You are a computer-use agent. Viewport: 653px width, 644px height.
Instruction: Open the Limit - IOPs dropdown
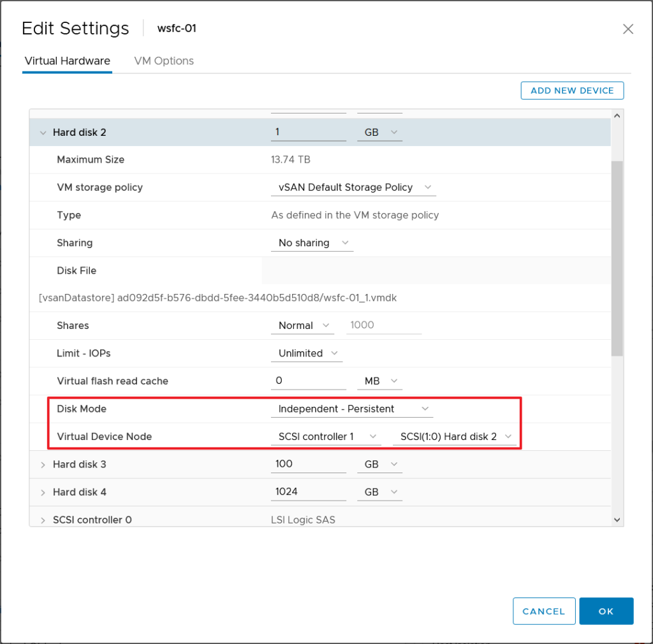(307, 353)
